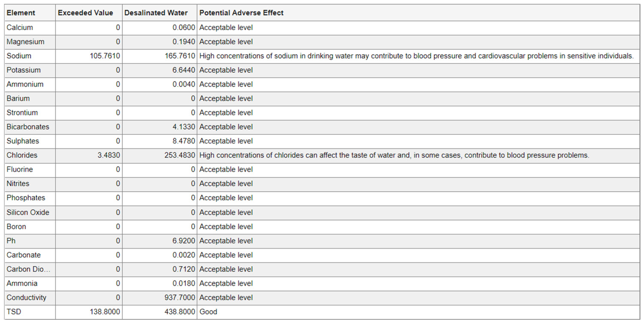The height and width of the screenshot is (324, 644).
Task: Click the Good rating in TSD row
Action: pyautogui.click(x=208, y=312)
